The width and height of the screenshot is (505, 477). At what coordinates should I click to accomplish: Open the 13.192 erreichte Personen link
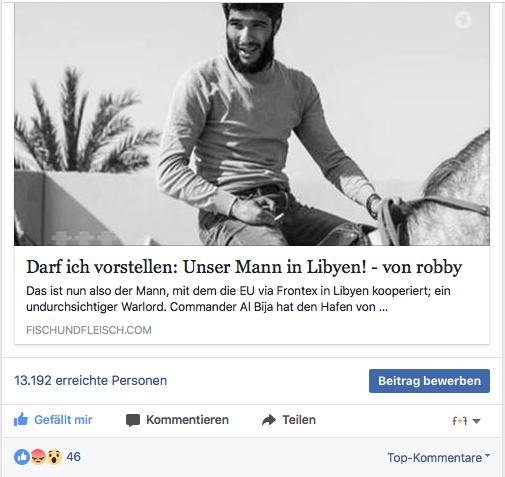tap(90, 380)
